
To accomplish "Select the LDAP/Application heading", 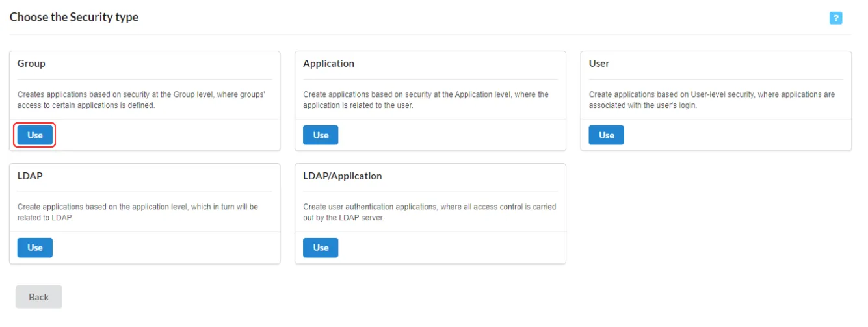I will coord(343,176).
